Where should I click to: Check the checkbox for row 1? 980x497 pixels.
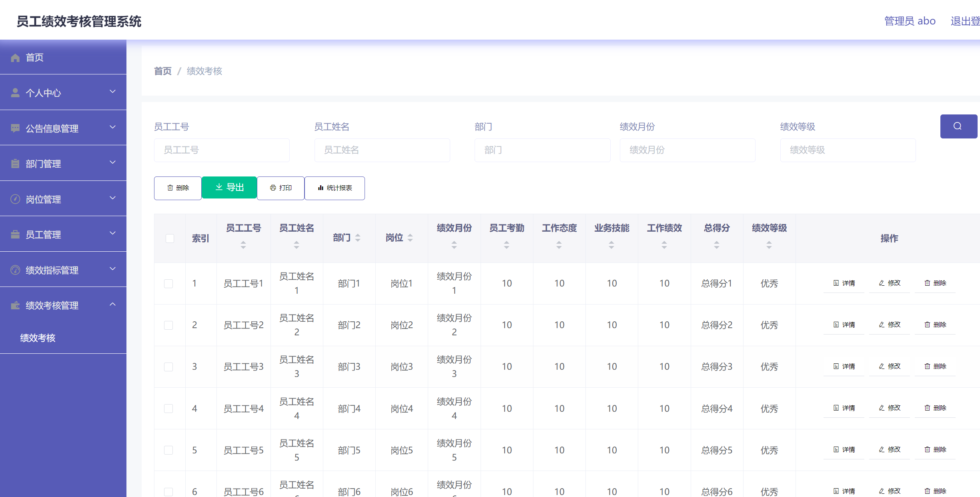[168, 283]
